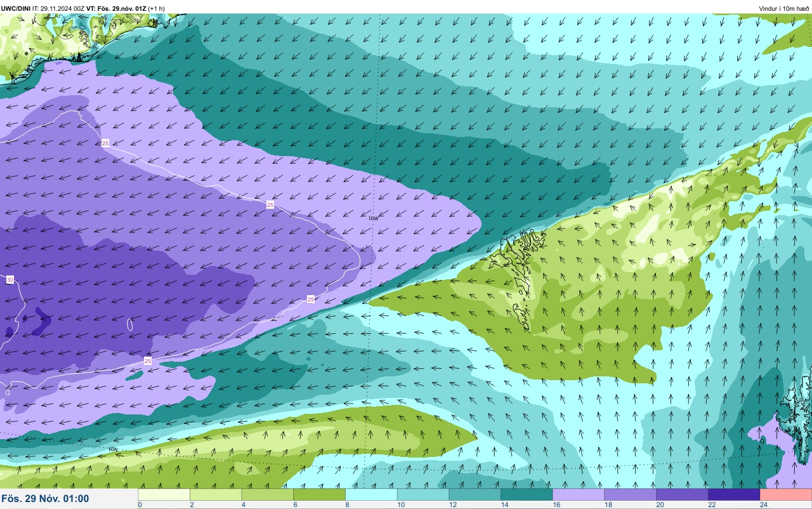Click the legend scale number '16'
The width and height of the screenshot is (812, 509).
pyautogui.click(x=555, y=505)
